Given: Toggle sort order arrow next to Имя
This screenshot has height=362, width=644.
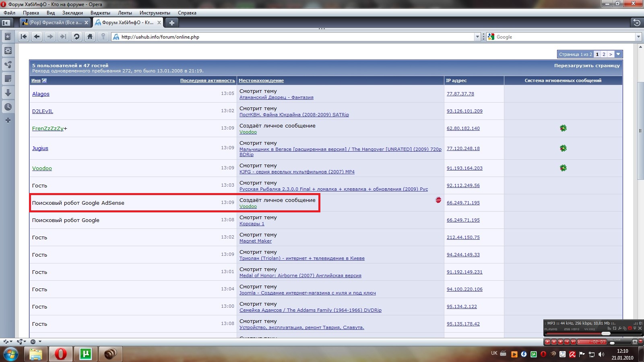Looking at the screenshot, I should point(44,80).
